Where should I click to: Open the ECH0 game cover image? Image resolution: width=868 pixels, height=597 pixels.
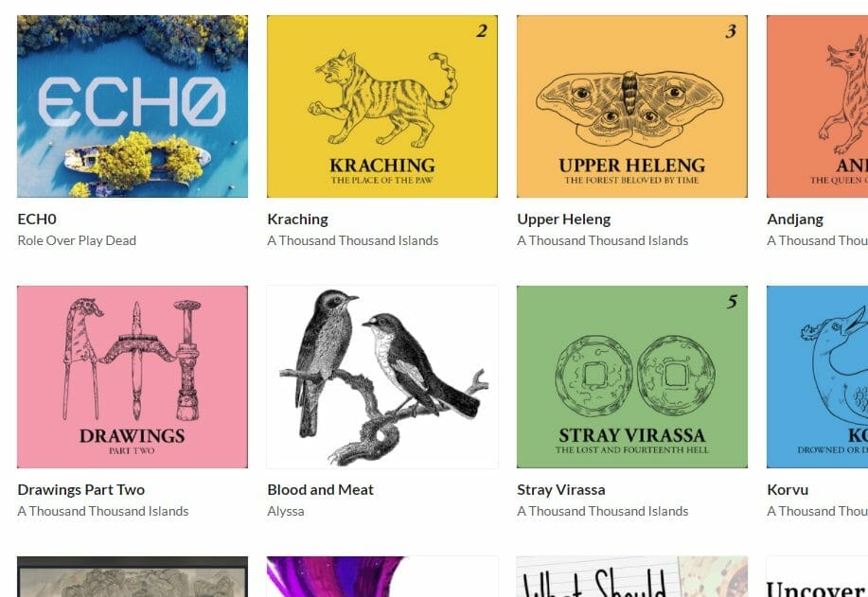click(x=133, y=106)
